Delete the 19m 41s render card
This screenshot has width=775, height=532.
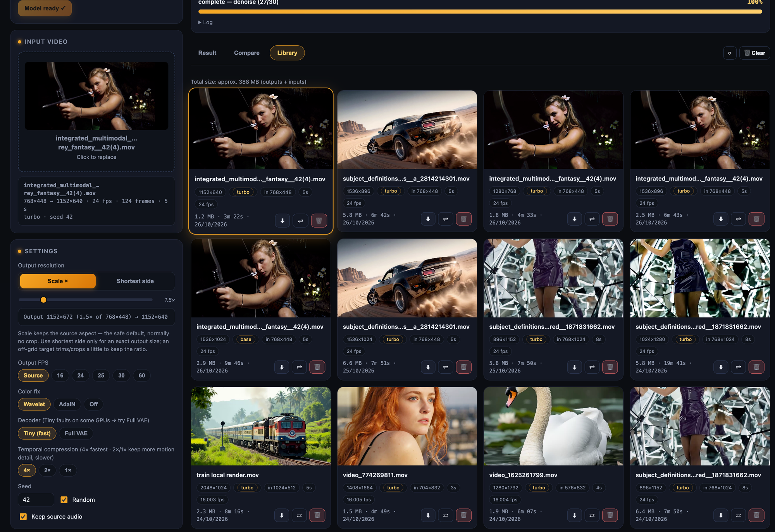756,367
